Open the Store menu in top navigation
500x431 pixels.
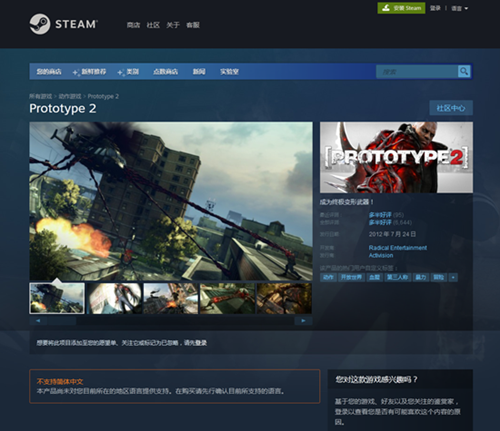click(x=133, y=25)
